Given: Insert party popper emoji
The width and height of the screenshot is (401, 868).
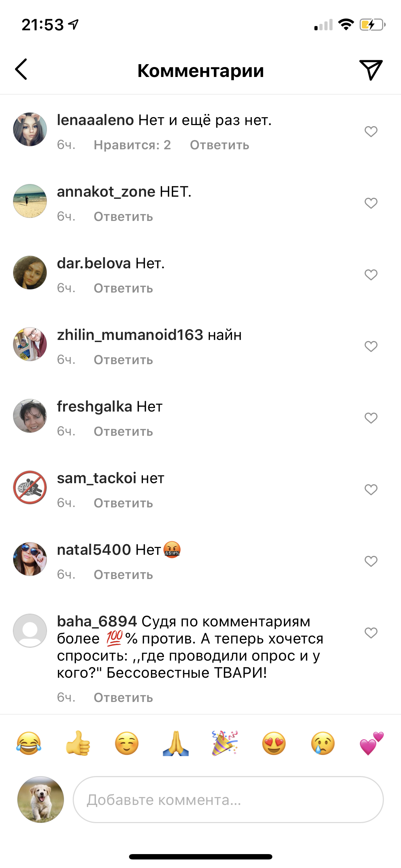Looking at the screenshot, I should 225,744.
